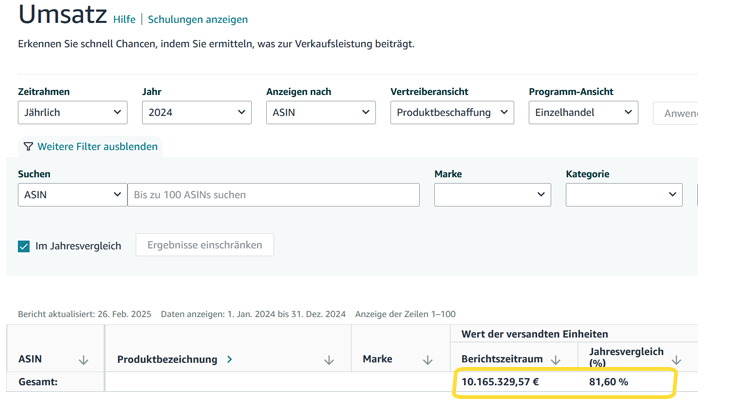The image size is (752, 400).
Task: Open the Suchen ASIN type dropdown
Action: (x=72, y=195)
